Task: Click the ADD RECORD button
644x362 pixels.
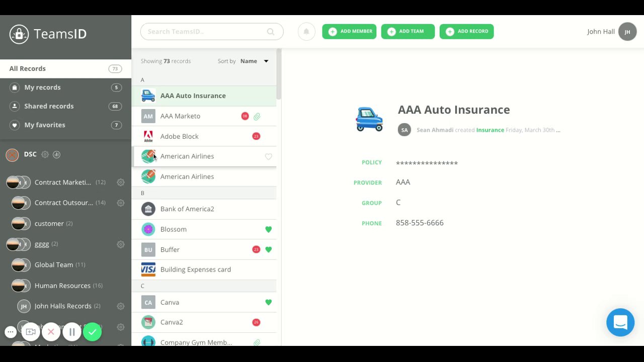Action: click(467, 32)
